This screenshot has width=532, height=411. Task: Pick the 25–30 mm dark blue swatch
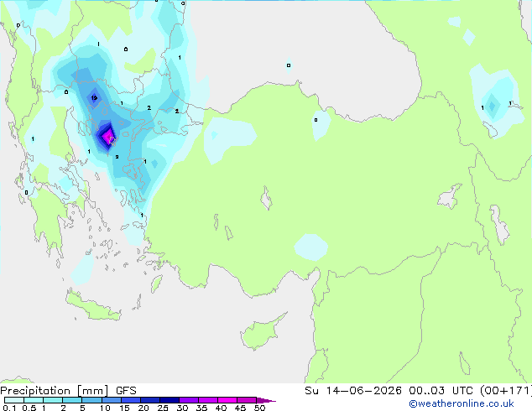point(169,400)
